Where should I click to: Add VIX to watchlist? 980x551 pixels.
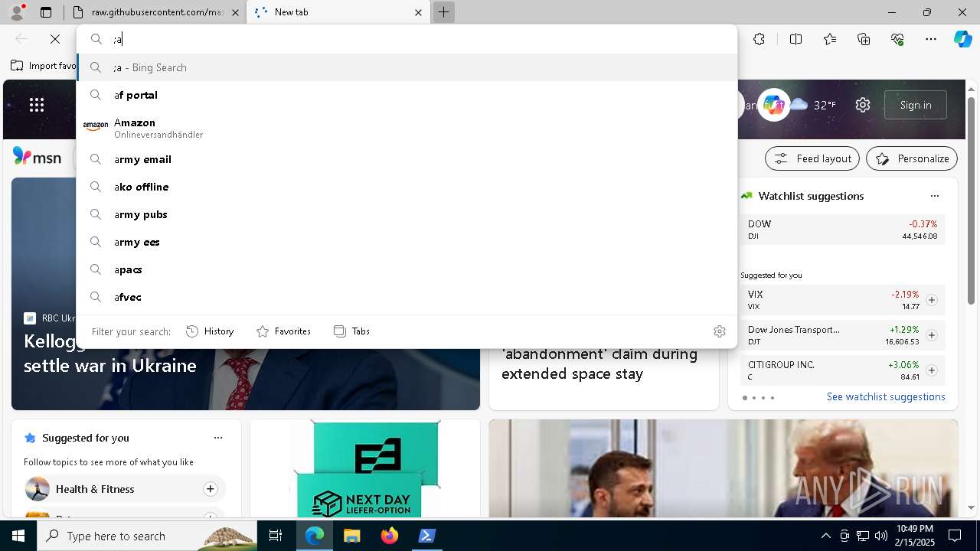pyautogui.click(x=931, y=300)
